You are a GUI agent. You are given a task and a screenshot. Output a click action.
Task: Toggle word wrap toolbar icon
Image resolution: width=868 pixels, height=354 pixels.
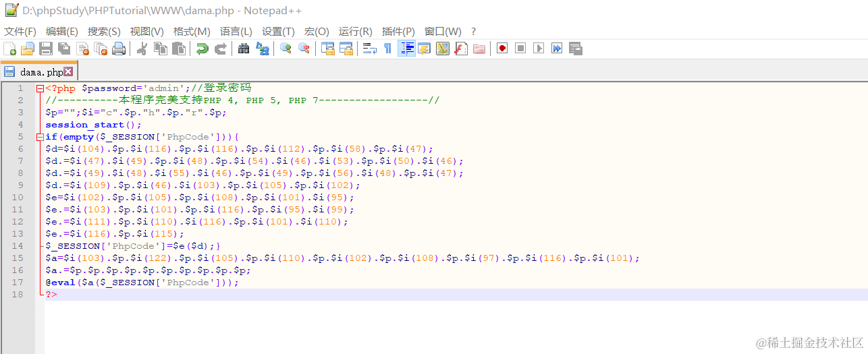pyautogui.click(x=369, y=49)
